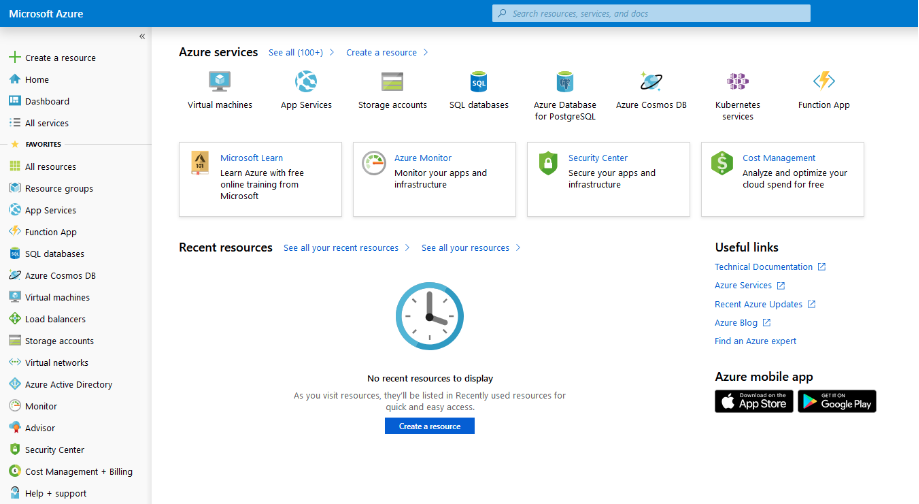The image size is (919, 504).
Task: Open Virtual machines service icon
Action: [x=220, y=81]
